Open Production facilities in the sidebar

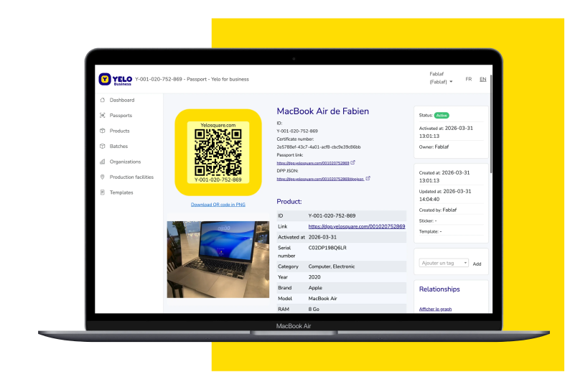click(131, 177)
